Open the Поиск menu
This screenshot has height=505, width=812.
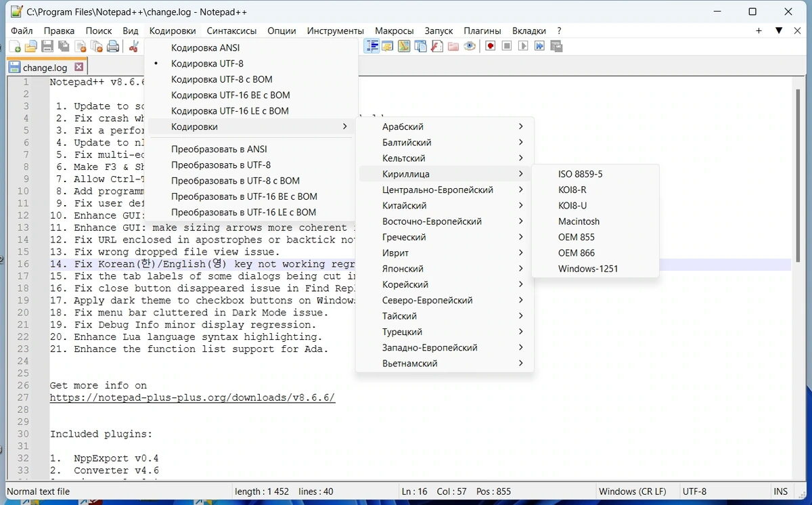coord(99,30)
